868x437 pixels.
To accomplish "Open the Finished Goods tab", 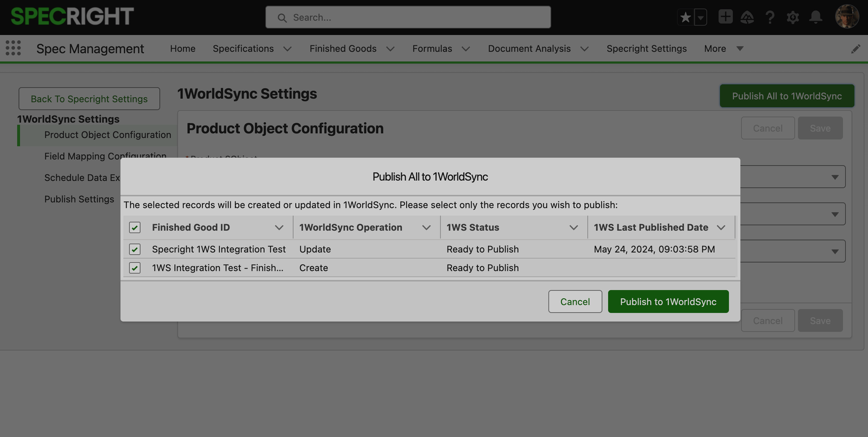I will pyautogui.click(x=343, y=48).
